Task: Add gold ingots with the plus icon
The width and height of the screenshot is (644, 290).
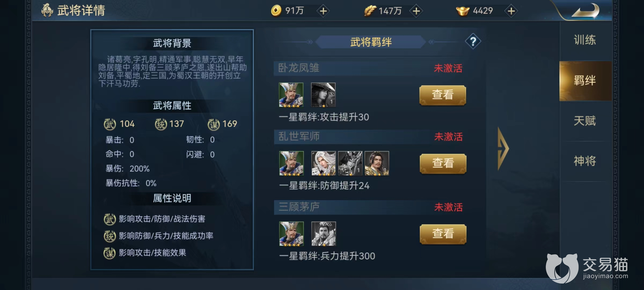Action: (511, 11)
